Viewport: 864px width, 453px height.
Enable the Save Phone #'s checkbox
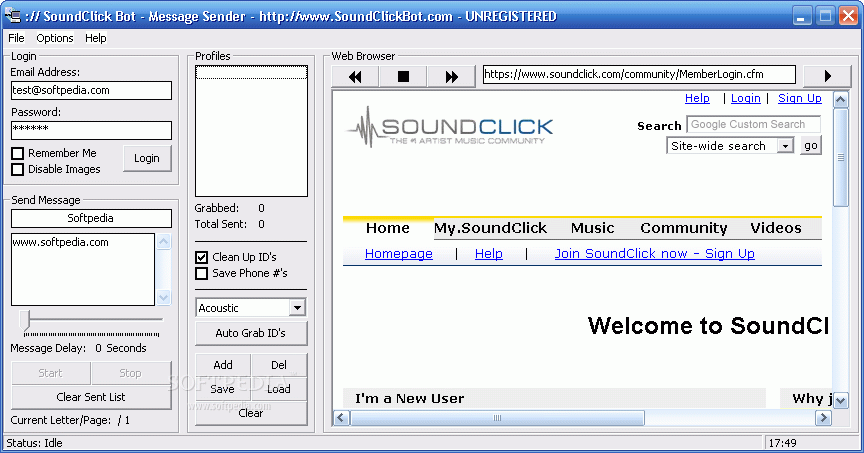click(x=202, y=273)
